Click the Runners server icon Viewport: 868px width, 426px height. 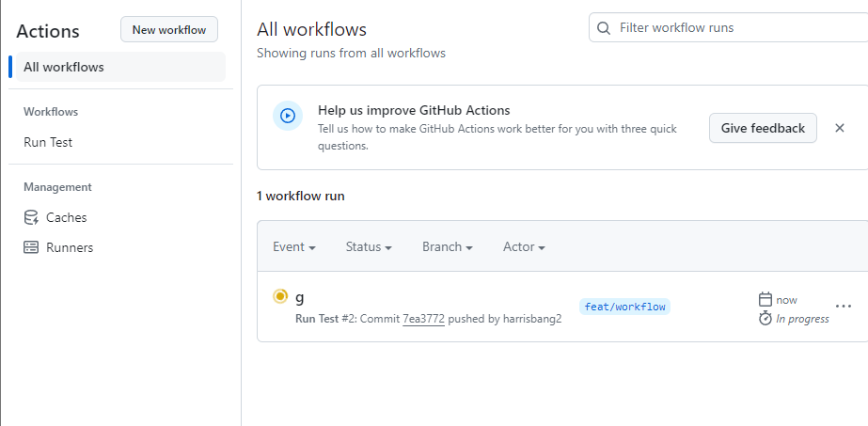click(31, 247)
